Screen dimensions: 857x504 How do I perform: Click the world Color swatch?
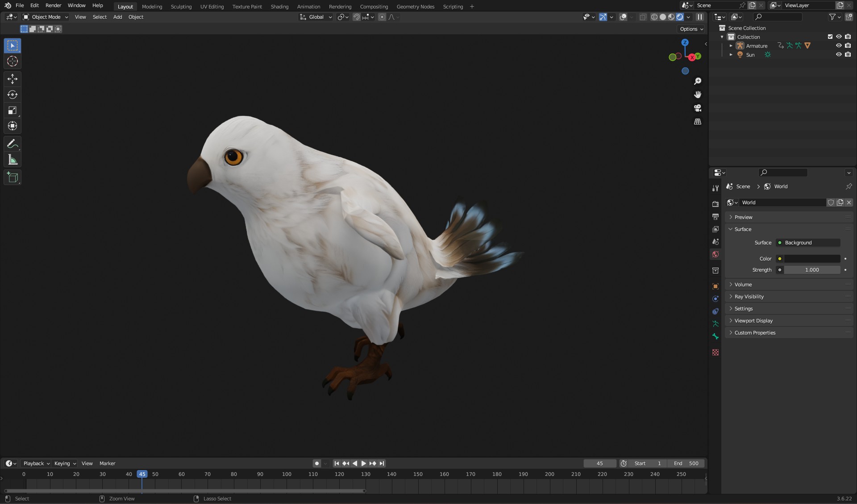click(812, 259)
